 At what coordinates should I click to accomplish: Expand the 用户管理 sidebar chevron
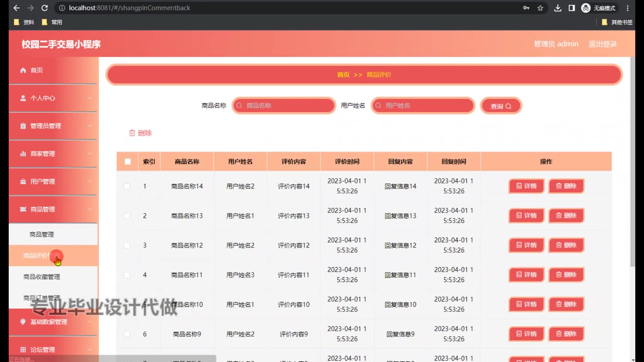pyautogui.click(x=89, y=181)
